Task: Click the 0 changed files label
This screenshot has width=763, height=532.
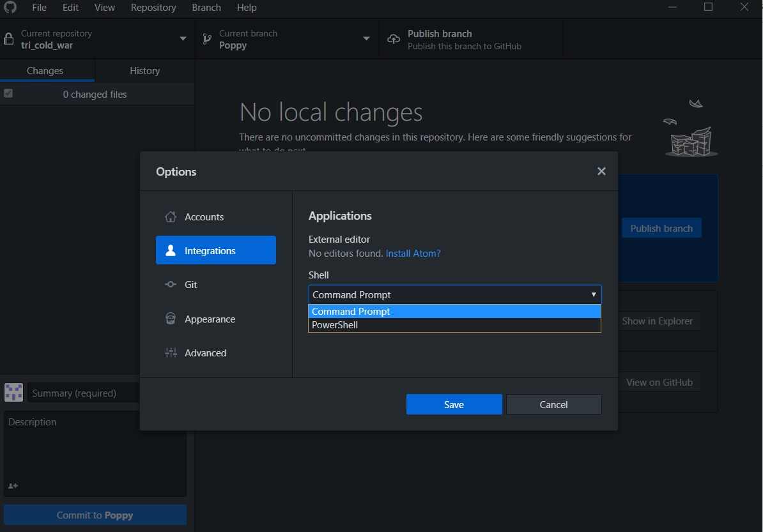Action: pos(95,95)
